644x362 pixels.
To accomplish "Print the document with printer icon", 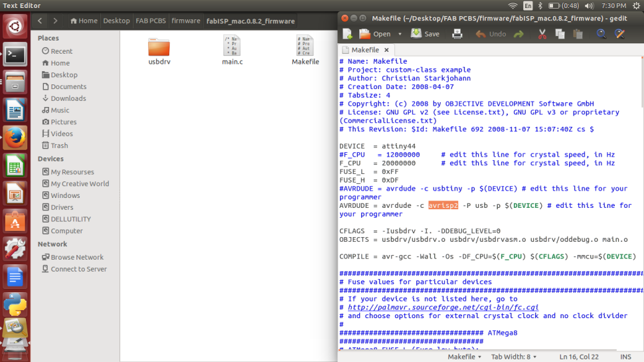I will point(457,34).
